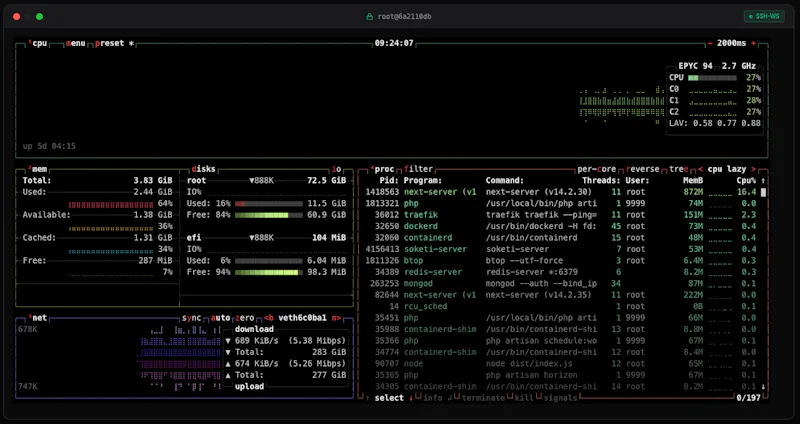Open the process filter field
This screenshot has width=800, height=424.
[418, 169]
